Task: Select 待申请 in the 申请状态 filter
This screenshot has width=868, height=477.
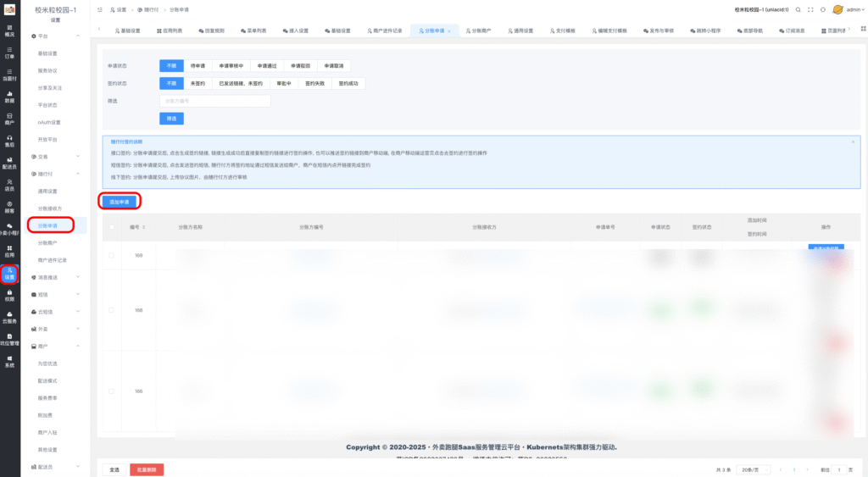Action: pyautogui.click(x=198, y=66)
